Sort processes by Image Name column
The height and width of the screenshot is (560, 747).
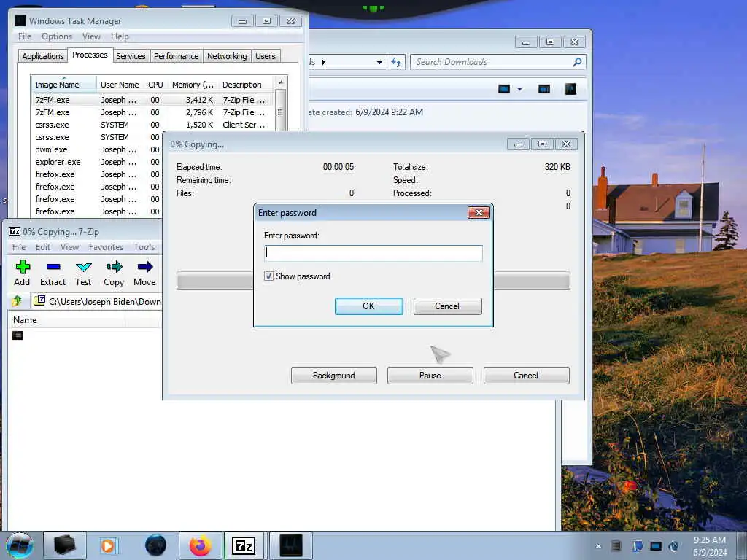tap(63, 85)
